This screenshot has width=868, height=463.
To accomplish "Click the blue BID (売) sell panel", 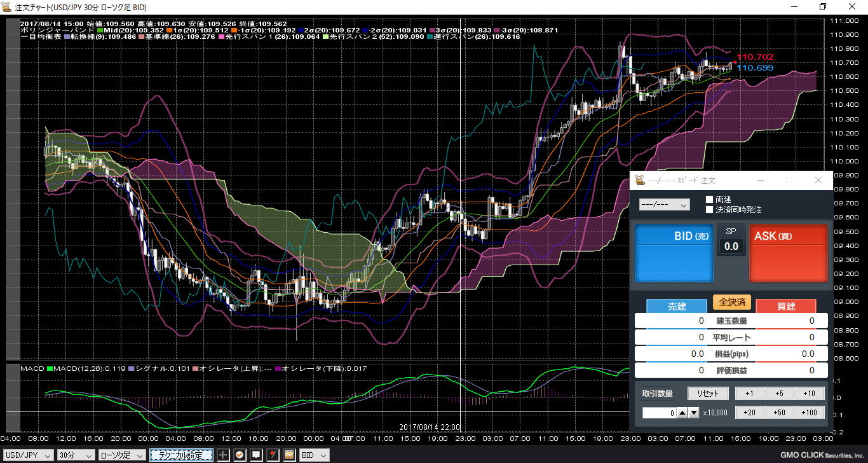I will (x=674, y=252).
